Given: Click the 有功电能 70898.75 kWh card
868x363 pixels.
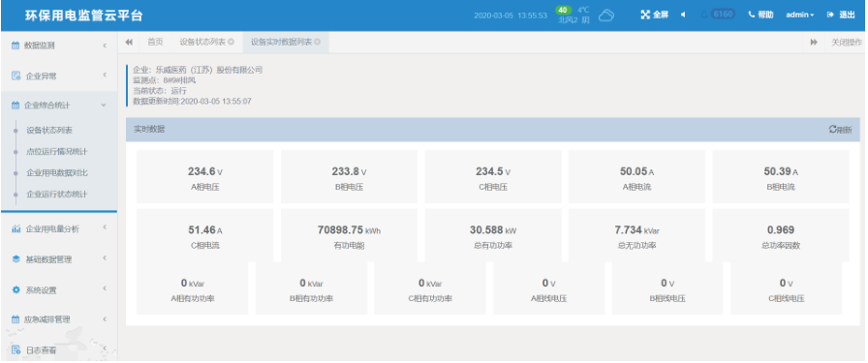Looking at the screenshot, I should tap(349, 235).
